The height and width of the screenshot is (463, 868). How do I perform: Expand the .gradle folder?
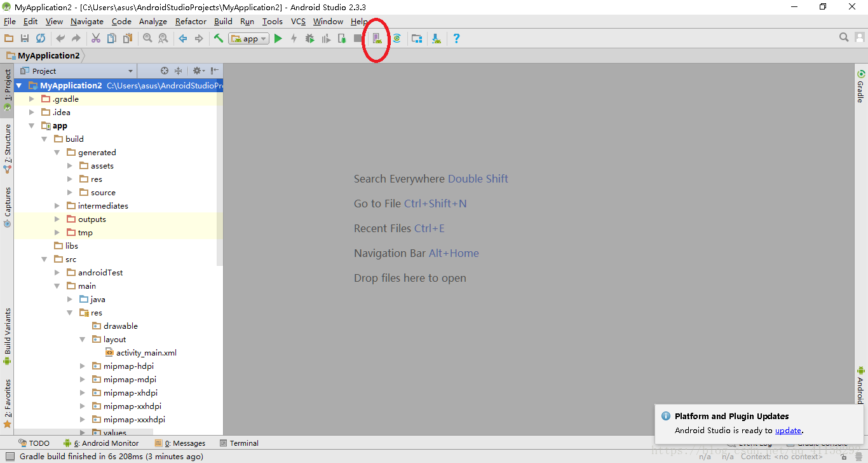coord(32,99)
